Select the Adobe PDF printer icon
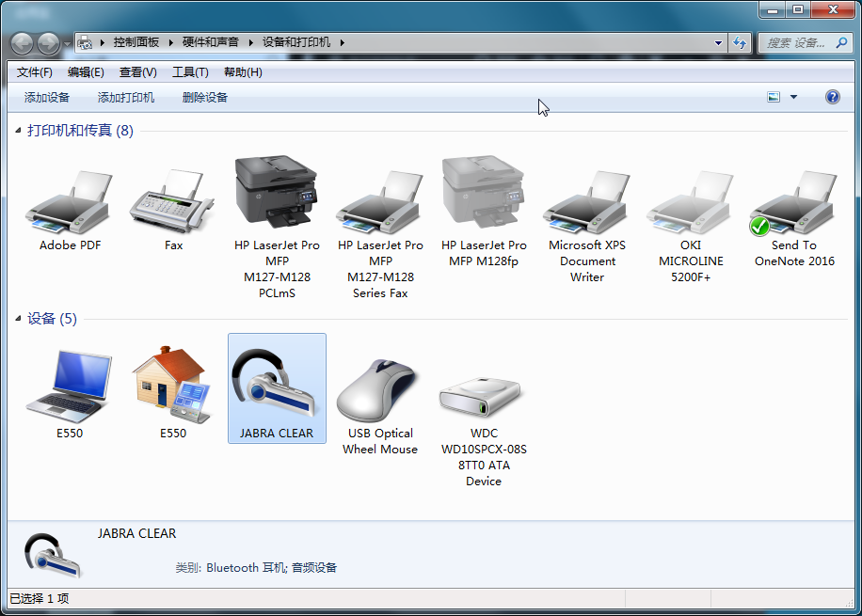The width and height of the screenshot is (862, 616). [x=70, y=202]
